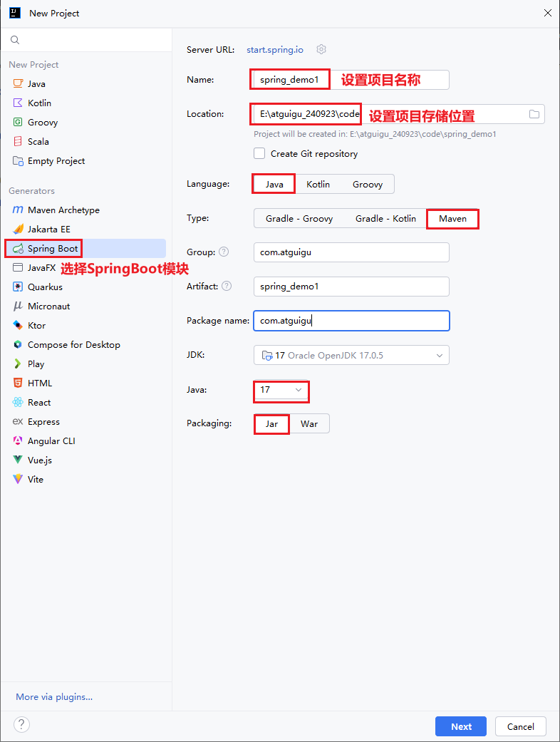Image resolution: width=560 pixels, height=742 pixels.
Task: Click the Express ex icon
Action: 18,421
